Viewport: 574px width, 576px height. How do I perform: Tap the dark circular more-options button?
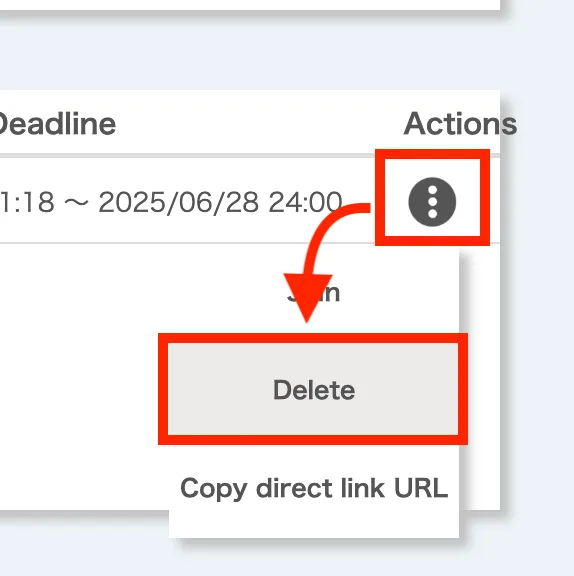tap(432, 202)
